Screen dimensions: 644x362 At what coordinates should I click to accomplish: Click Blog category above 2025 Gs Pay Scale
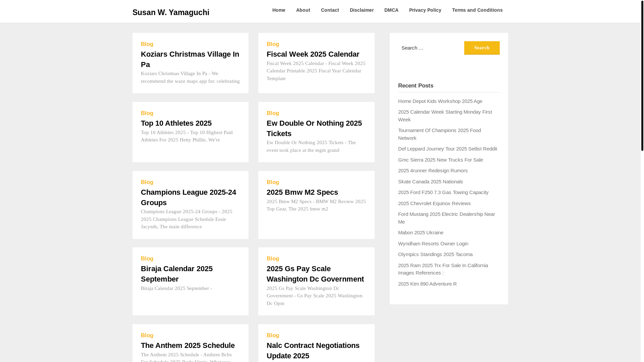click(273, 258)
